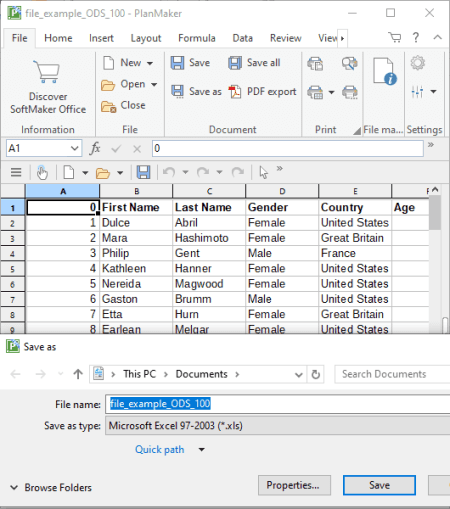The height and width of the screenshot is (509, 450).
Task: Click the X cancel icon in formula bar
Action: 137,149
